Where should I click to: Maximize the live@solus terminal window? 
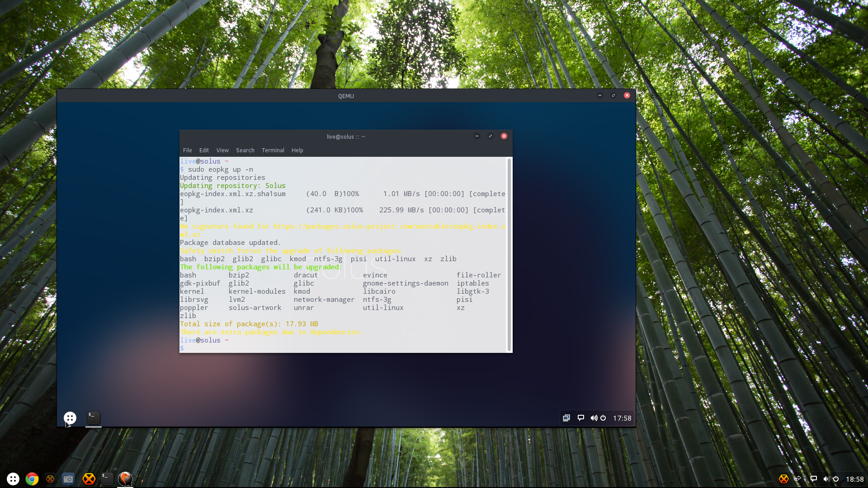pyautogui.click(x=491, y=136)
